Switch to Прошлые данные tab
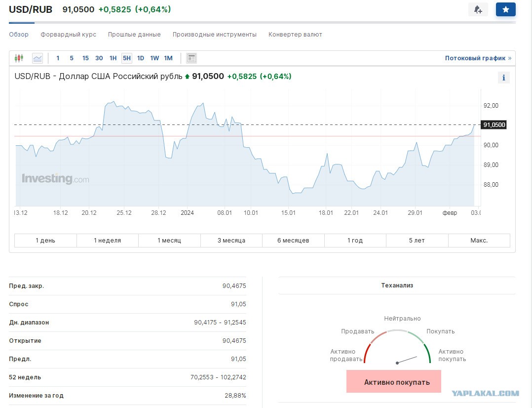 (x=134, y=35)
